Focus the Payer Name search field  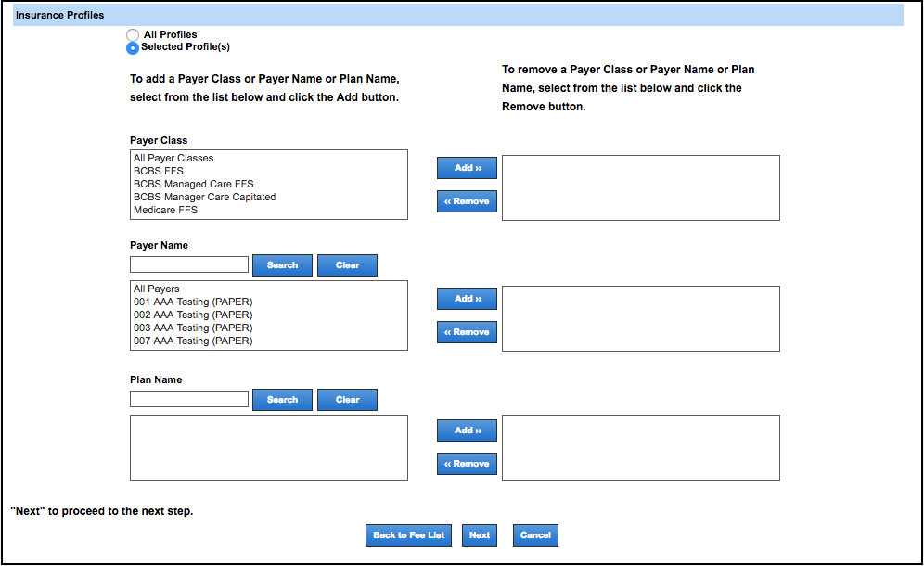point(189,265)
